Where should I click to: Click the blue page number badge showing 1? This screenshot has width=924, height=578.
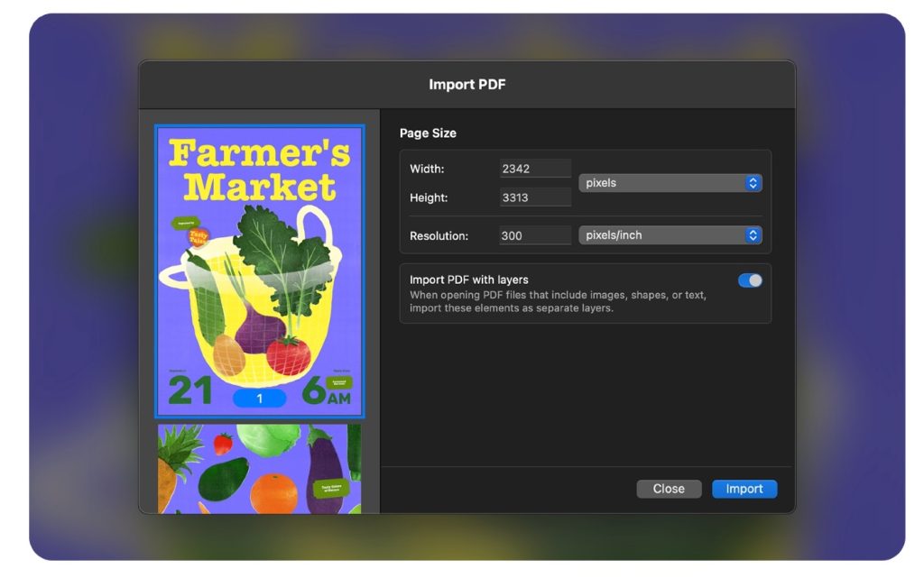tap(260, 398)
